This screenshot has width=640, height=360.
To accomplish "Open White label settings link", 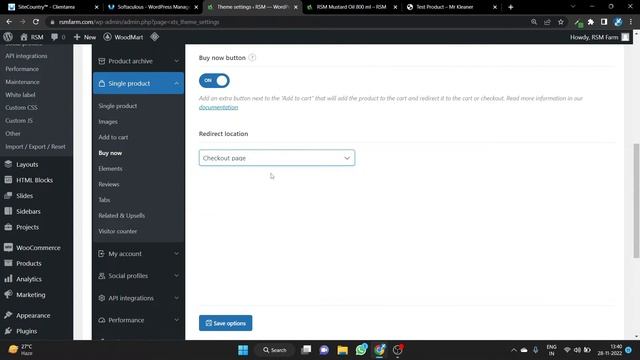I will click(20, 95).
